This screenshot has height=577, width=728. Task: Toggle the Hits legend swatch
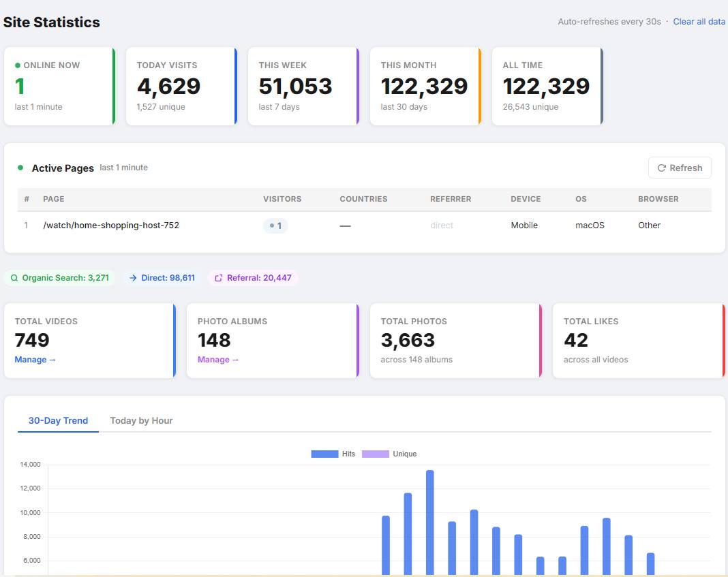[324, 454]
